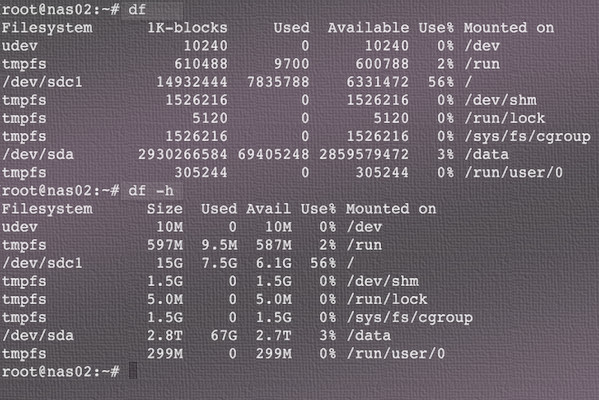The height and width of the screenshot is (400, 599).
Task: Click the value 2859579472 in Available column
Action: click(364, 154)
